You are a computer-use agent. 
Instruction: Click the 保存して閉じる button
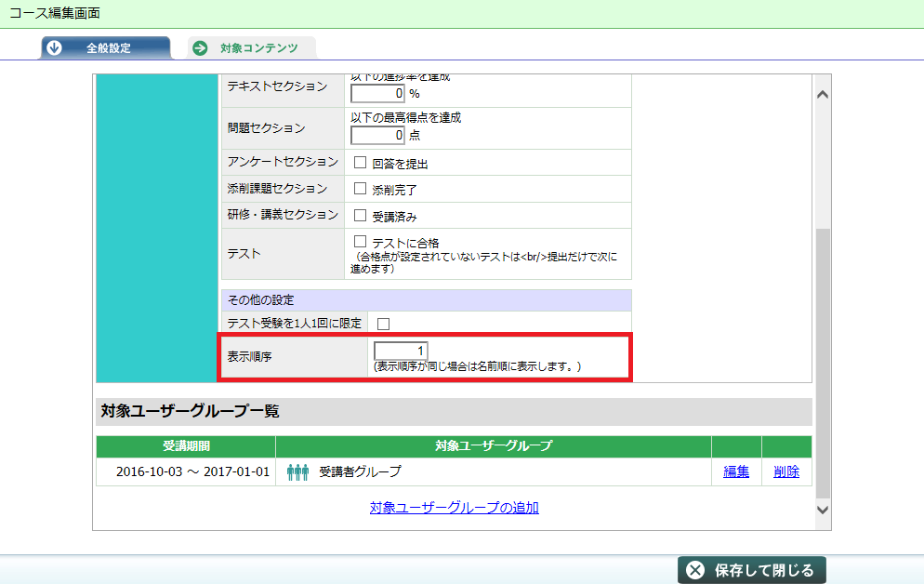(751, 570)
